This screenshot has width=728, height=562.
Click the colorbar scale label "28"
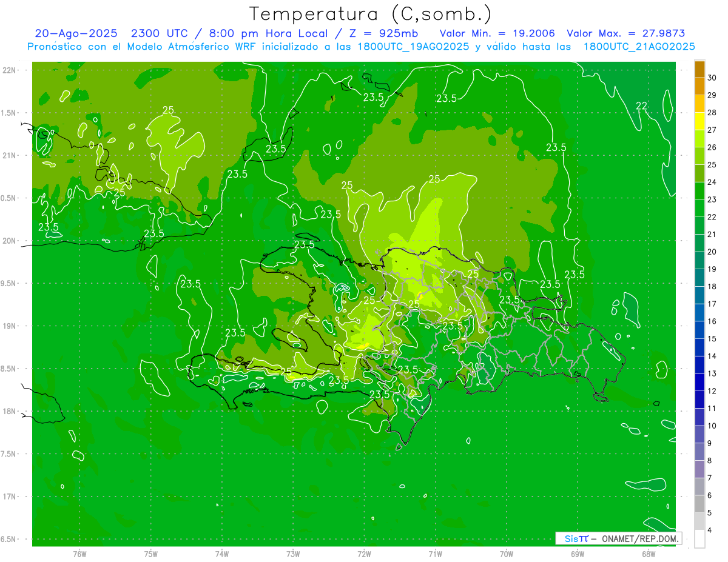coord(712,113)
